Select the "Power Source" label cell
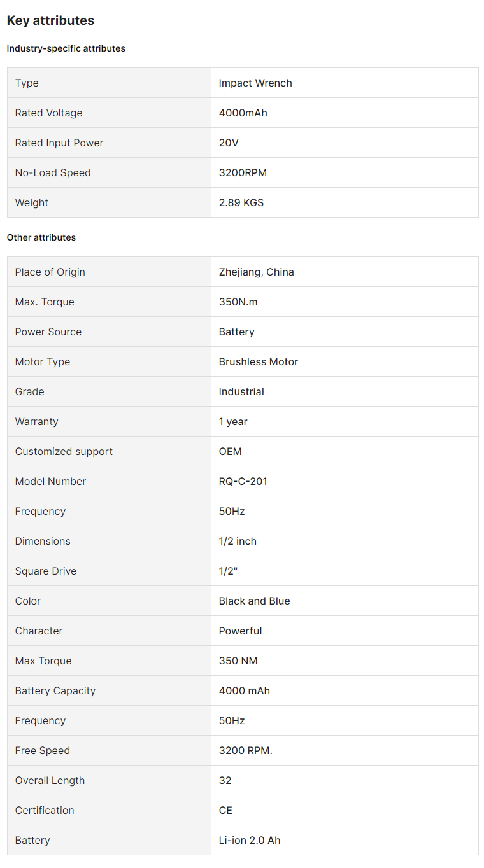The image size is (484, 868). click(x=48, y=332)
